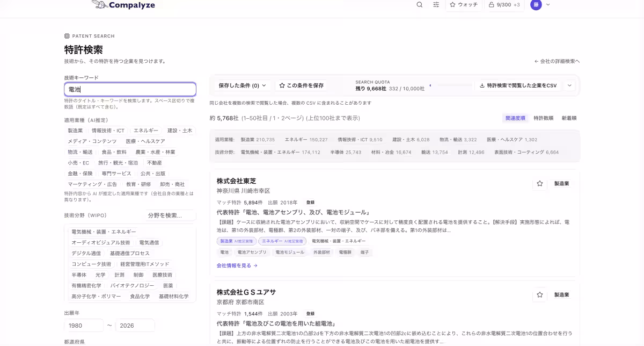Select オーディオビジュアル技術 WIPO field
The image size is (644, 346).
(100, 242)
